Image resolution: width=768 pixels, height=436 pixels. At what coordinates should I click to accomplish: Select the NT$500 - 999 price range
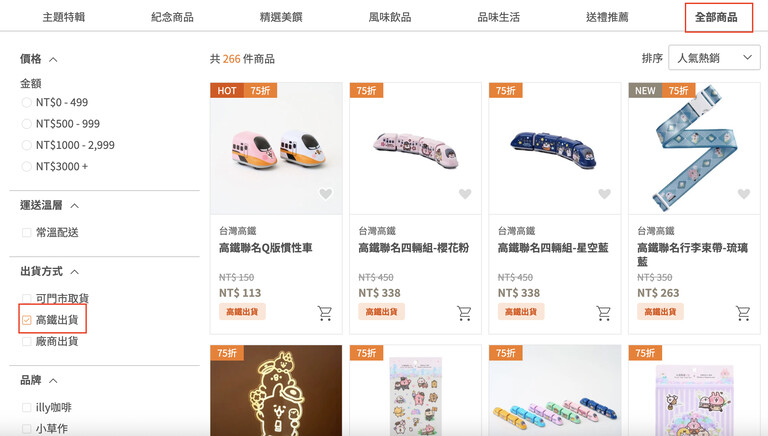pyautogui.click(x=26, y=124)
